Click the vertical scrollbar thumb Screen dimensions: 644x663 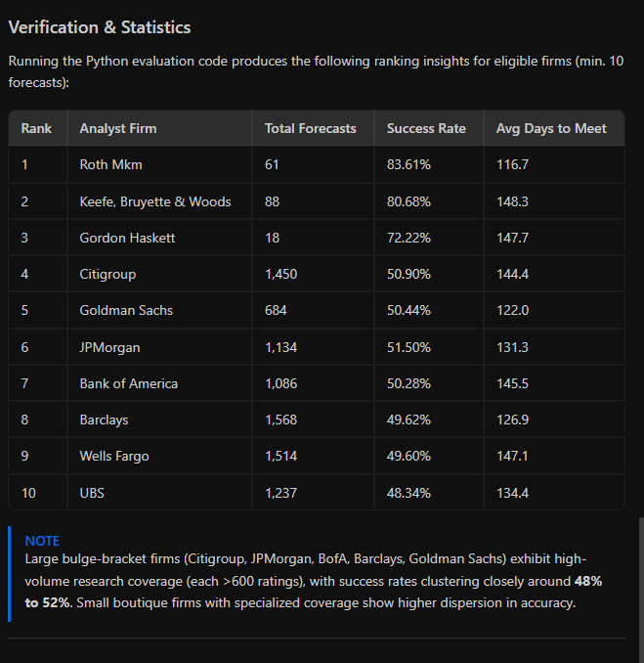[x=641, y=590]
